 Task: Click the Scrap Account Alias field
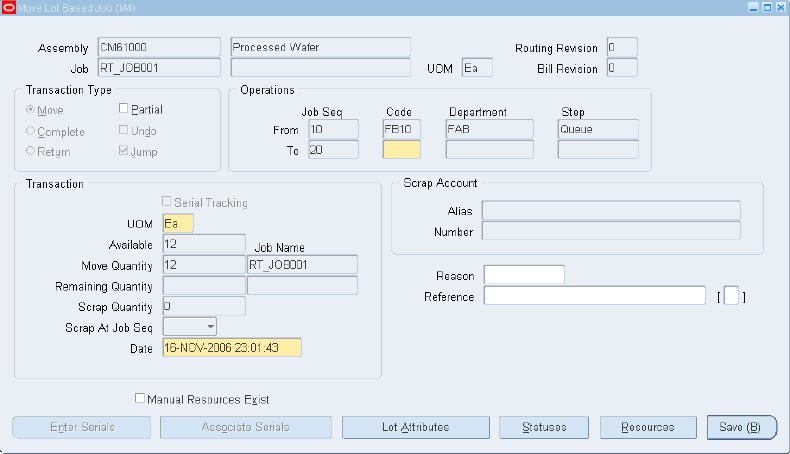tap(611, 211)
